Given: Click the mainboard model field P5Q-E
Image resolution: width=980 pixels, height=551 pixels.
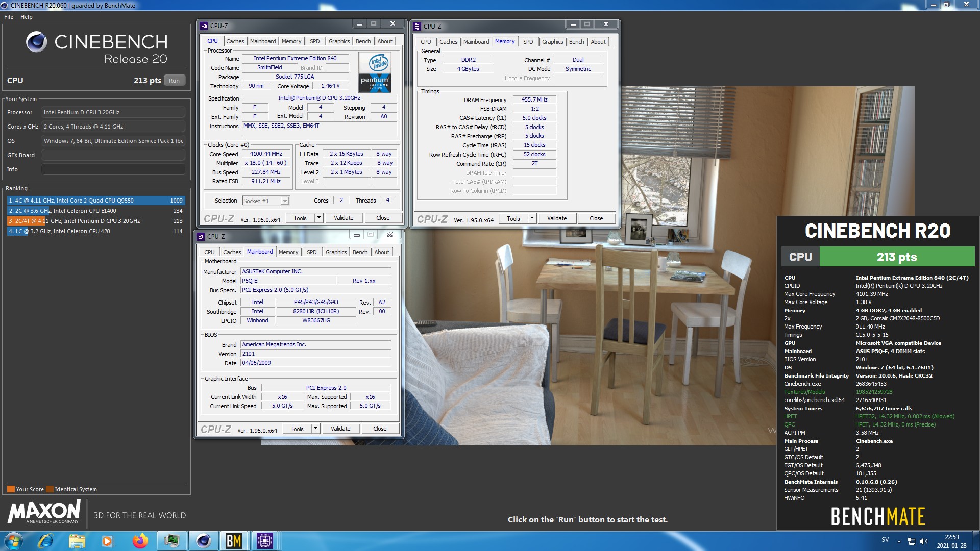Looking at the screenshot, I should [288, 281].
